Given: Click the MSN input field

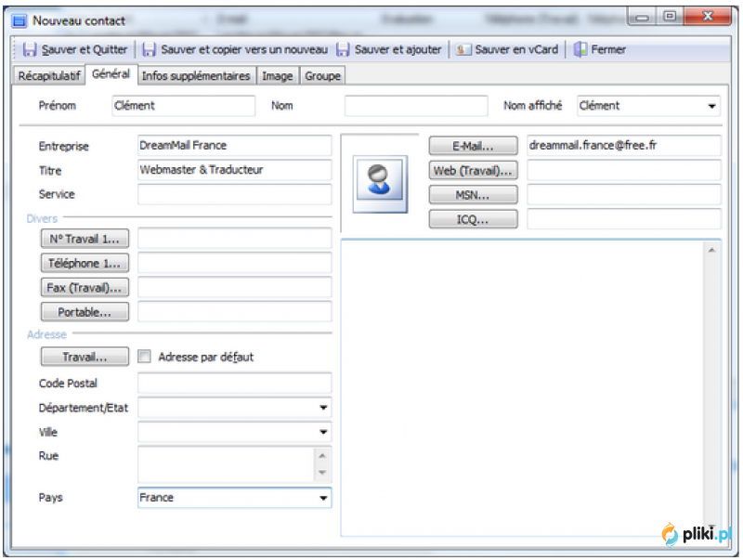Looking at the screenshot, I should [x=624, y=194].
